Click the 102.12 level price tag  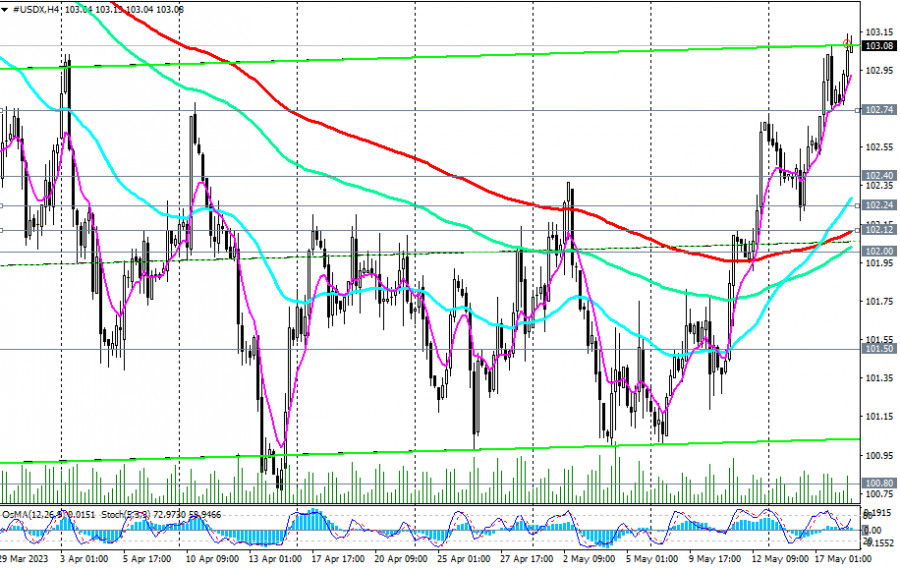click(879, 230)
